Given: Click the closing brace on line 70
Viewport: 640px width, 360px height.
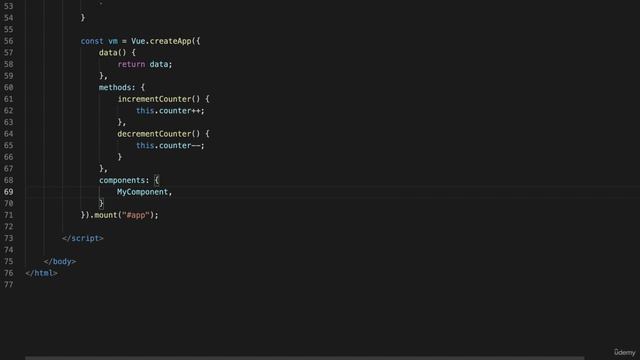Looking at the screenshot, I should (101, 203).
